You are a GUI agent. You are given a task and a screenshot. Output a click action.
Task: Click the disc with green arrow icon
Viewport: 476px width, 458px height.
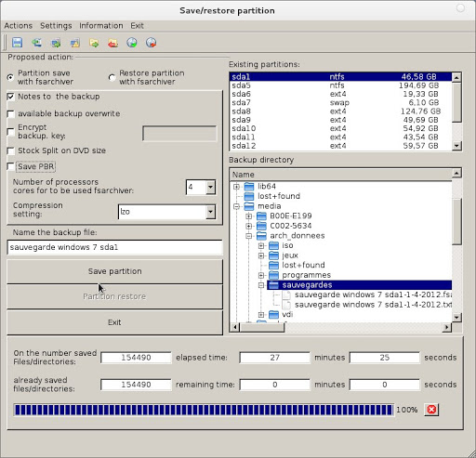132,43
